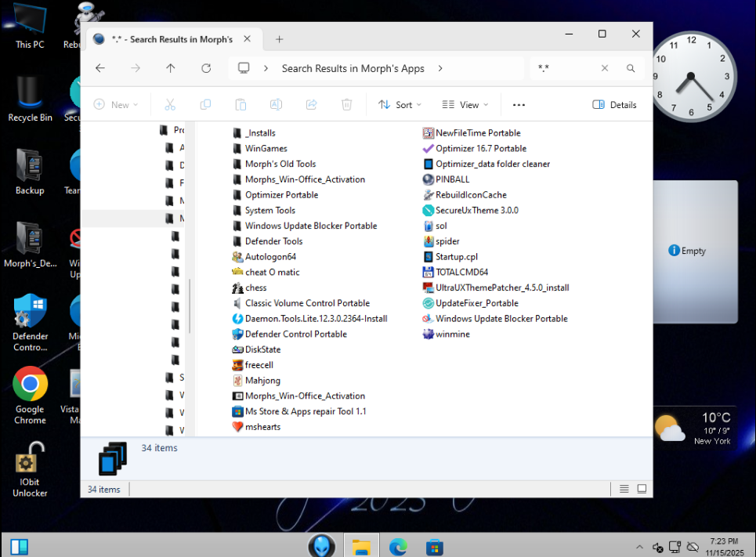The width and height of the screenshot is (756, 557).
Task: Open the Sort dropdown menu
Action: (x=400, y=105)
